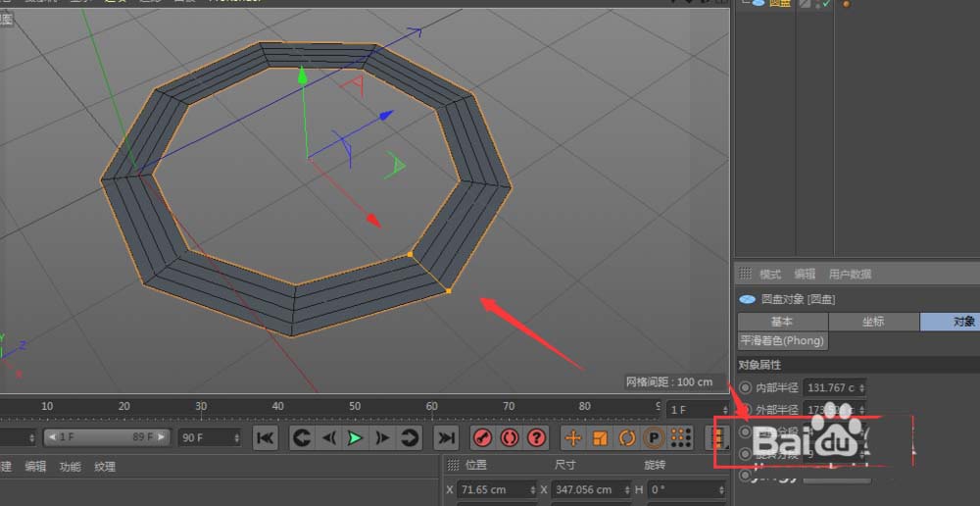The image size is (980, 506).
Task: Toggle the 内部半径 animation radio dot
Action: point(747,387)
